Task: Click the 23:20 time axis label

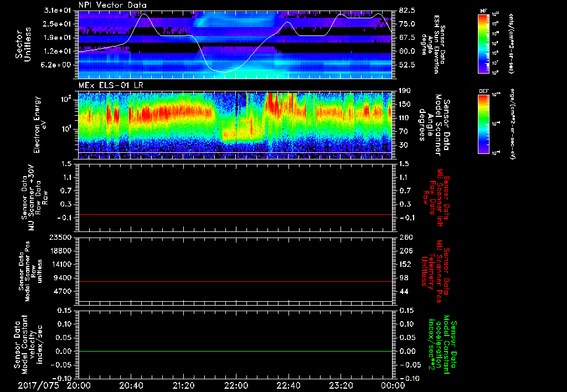Action: 341,385
